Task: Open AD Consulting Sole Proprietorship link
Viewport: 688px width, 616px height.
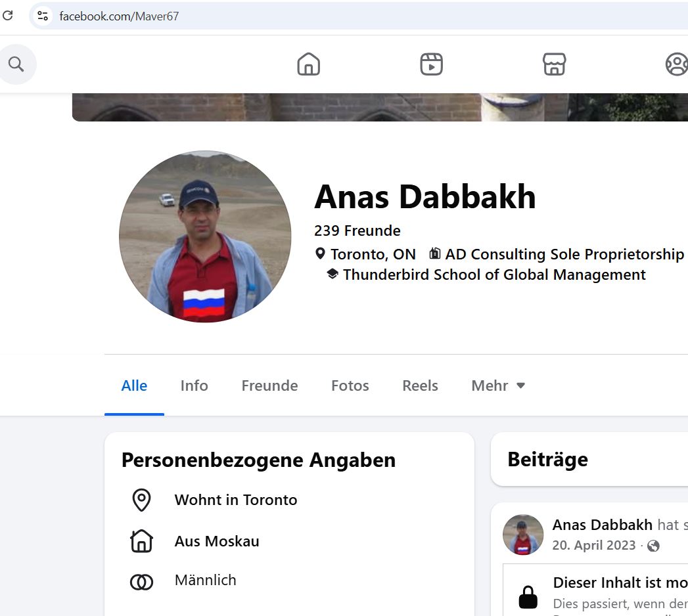Action: (x=564, y=254)
